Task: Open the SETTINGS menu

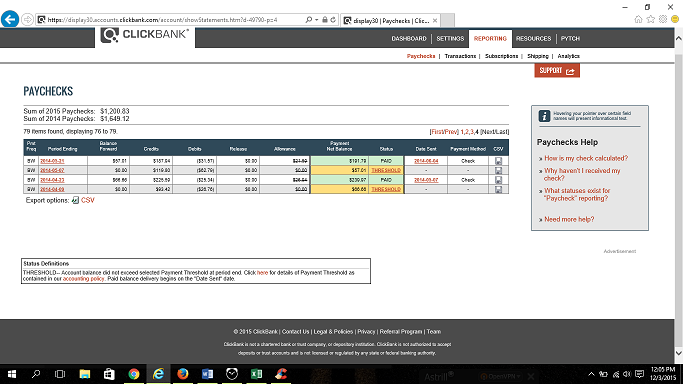Action: (450, 39)
